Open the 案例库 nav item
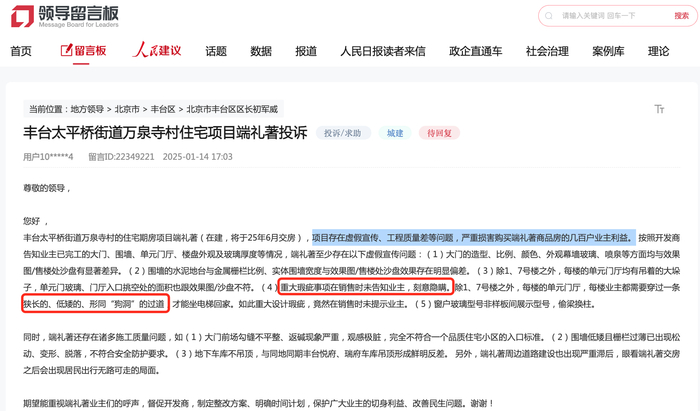The width and height of the screenshot is (700, 411). point(608,51)
